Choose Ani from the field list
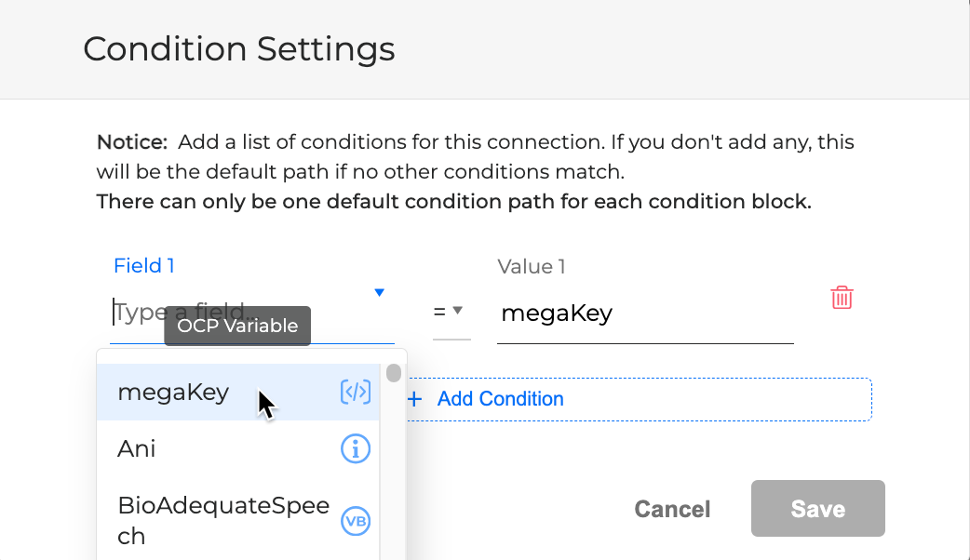970x560 pixels. [137, 450]
